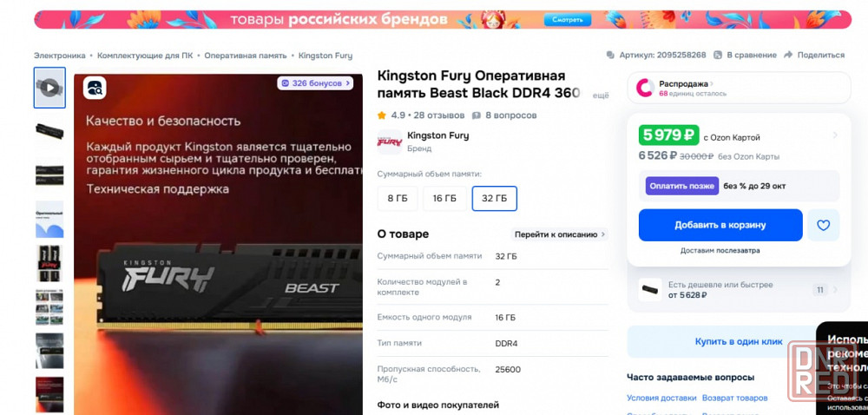Expand the cheaper or faster offers row
The image size is (868, 415).
pos(739,290)
